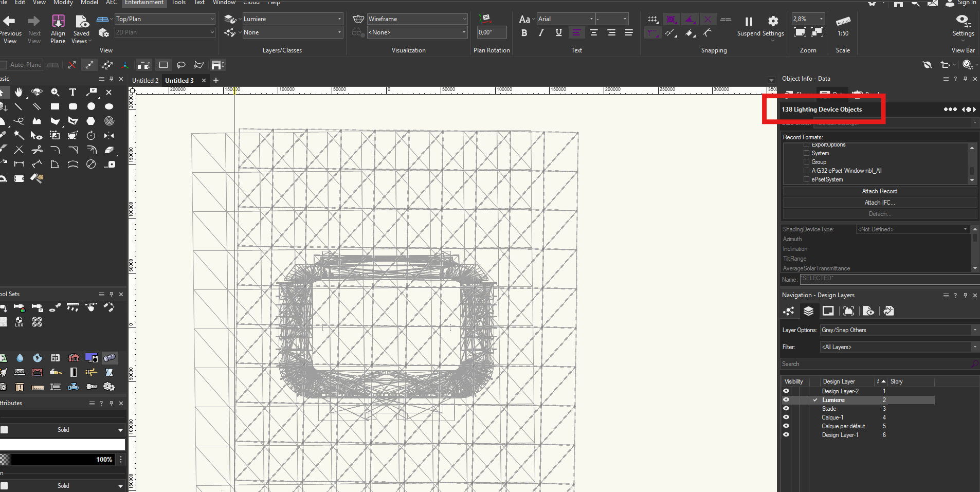The height and width of the screenshot is (492, 980).
Task: Open the Top/Plan view dropdown
Action: tap(165, 19)
